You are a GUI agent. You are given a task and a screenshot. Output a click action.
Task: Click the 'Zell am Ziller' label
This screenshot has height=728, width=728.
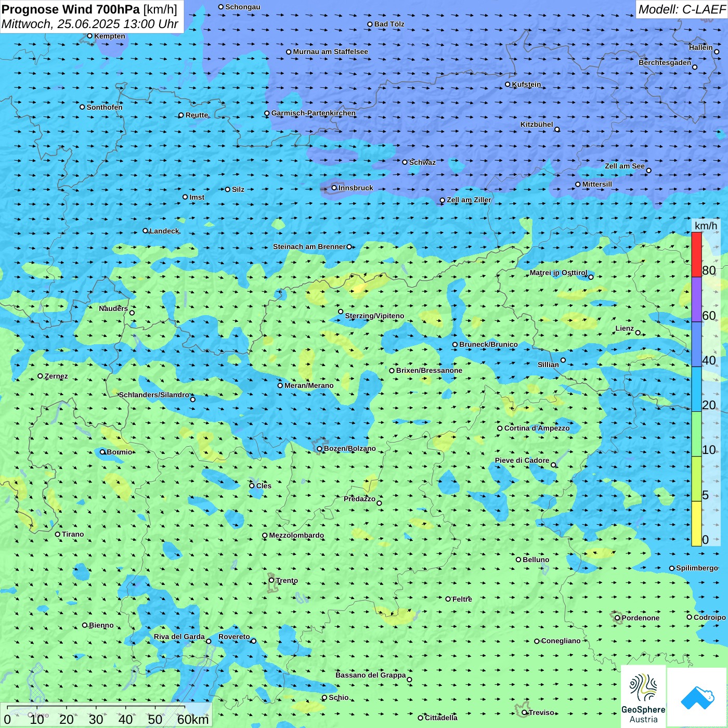coord(469,200)
